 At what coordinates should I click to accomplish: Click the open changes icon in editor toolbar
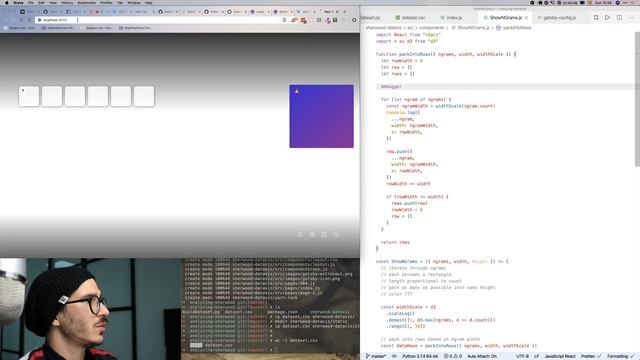(x=596, y=18)
